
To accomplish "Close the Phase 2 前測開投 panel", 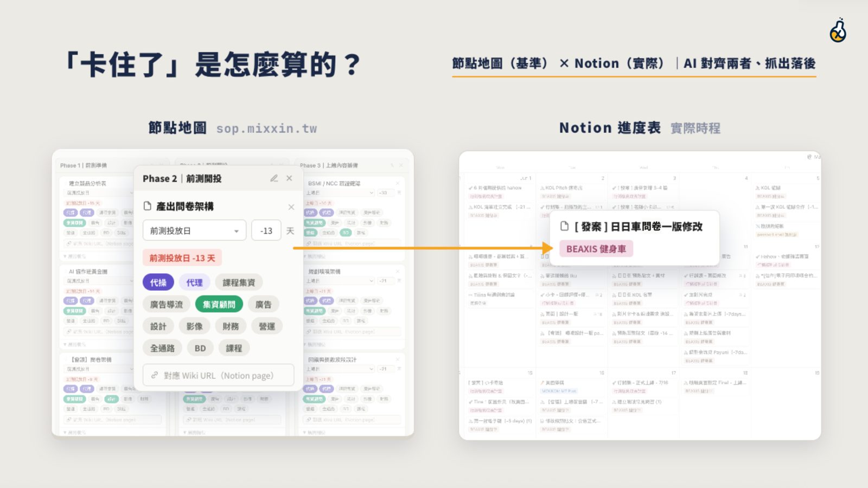I will pos(289,178).
